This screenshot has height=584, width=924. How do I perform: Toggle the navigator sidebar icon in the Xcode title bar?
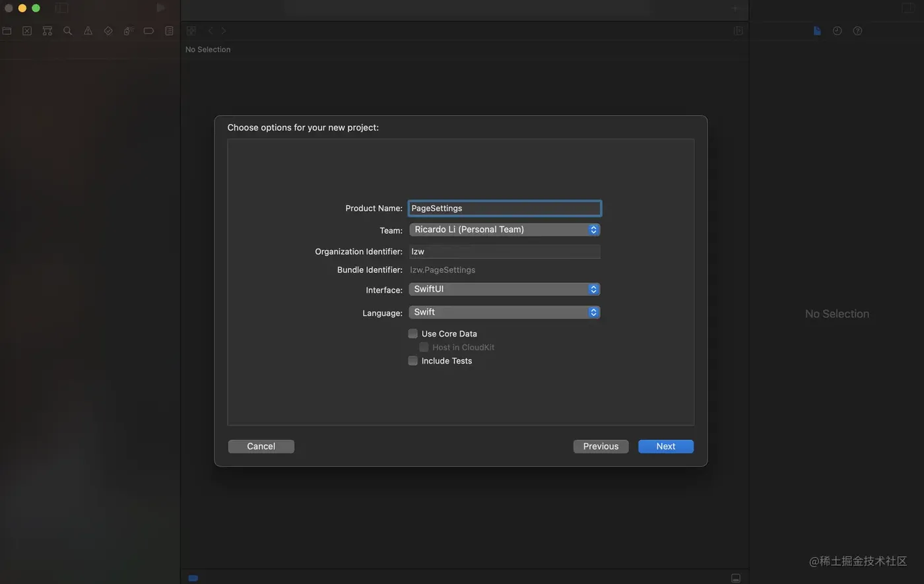click(61, 8)
